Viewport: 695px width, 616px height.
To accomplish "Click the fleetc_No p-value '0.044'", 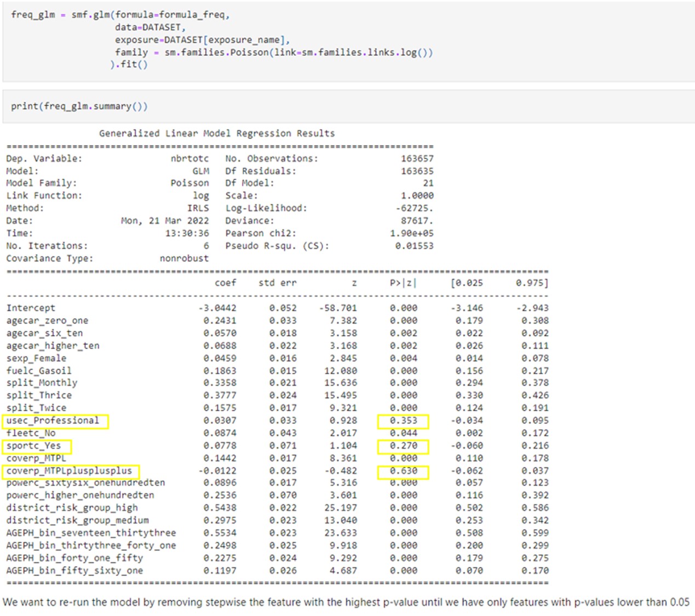I will click(403, 433).
